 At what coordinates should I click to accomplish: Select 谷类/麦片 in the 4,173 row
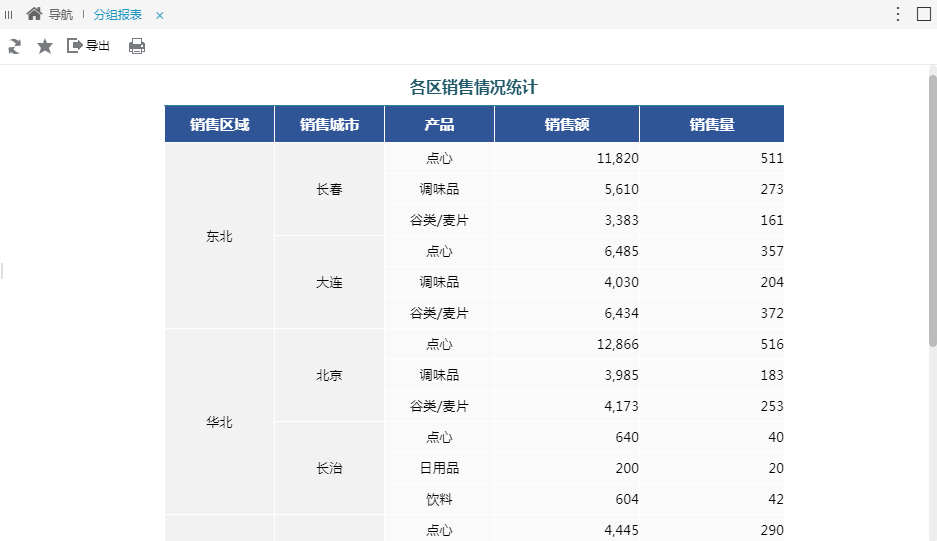[439, 406]
